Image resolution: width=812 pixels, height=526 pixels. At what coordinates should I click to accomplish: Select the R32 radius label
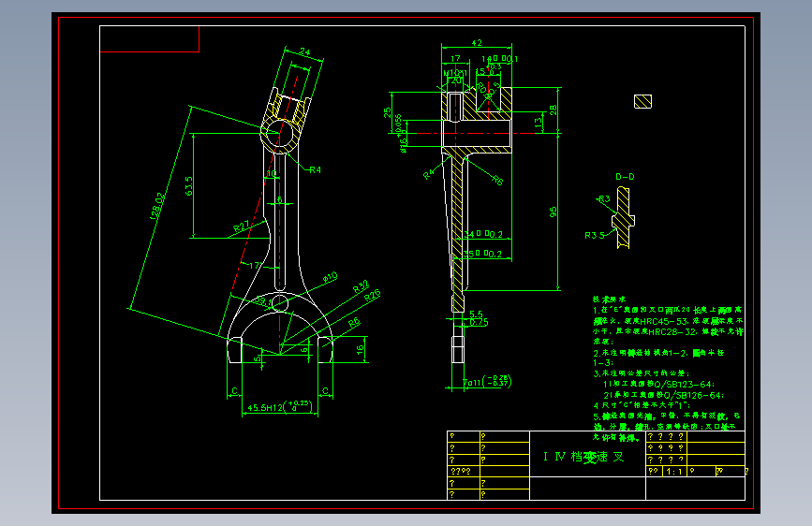[x=361, y=286]
